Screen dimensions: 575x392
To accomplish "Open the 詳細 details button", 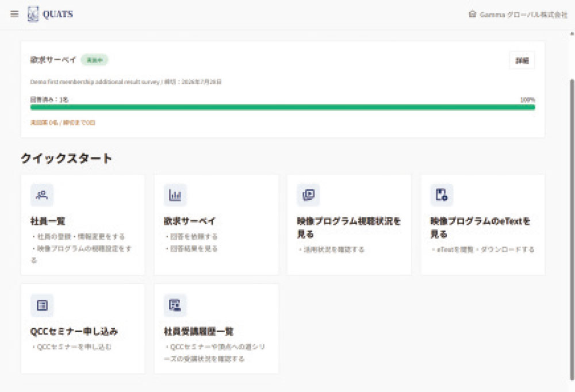I will coord(522,60).
